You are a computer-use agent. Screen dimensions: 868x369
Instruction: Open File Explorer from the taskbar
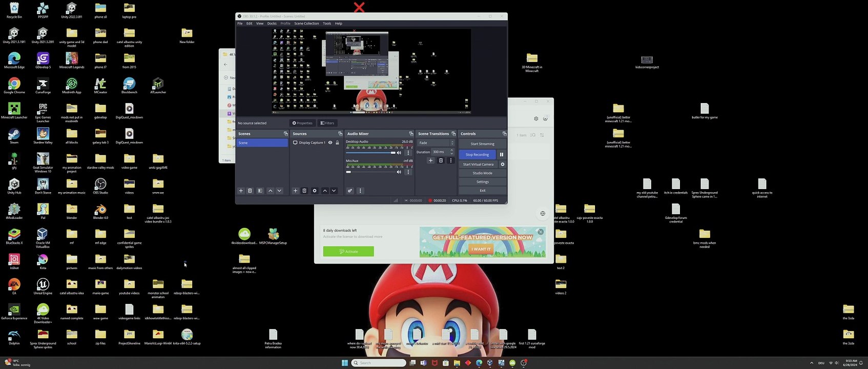point(457,363)
